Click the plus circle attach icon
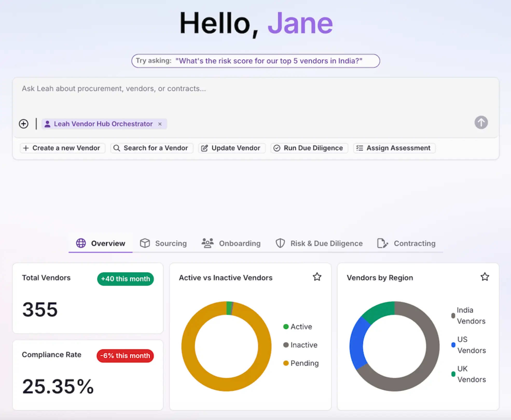 (x=24, y=124)
